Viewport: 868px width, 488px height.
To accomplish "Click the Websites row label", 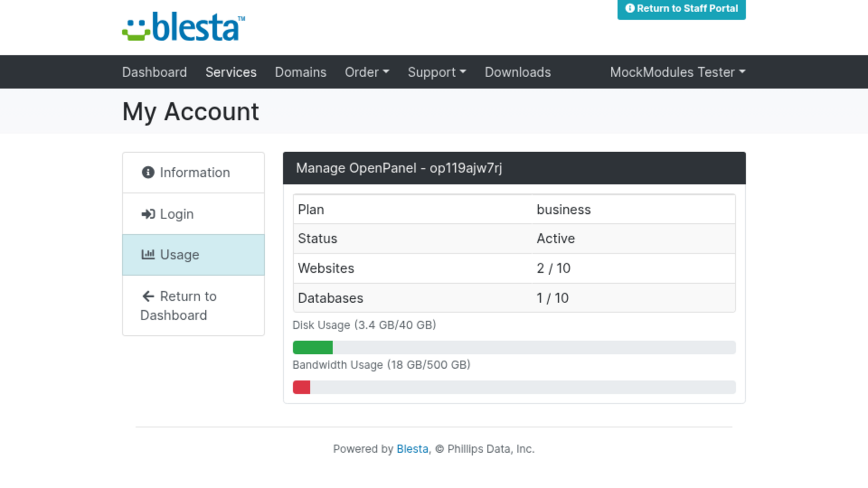I will click(326, 268).
